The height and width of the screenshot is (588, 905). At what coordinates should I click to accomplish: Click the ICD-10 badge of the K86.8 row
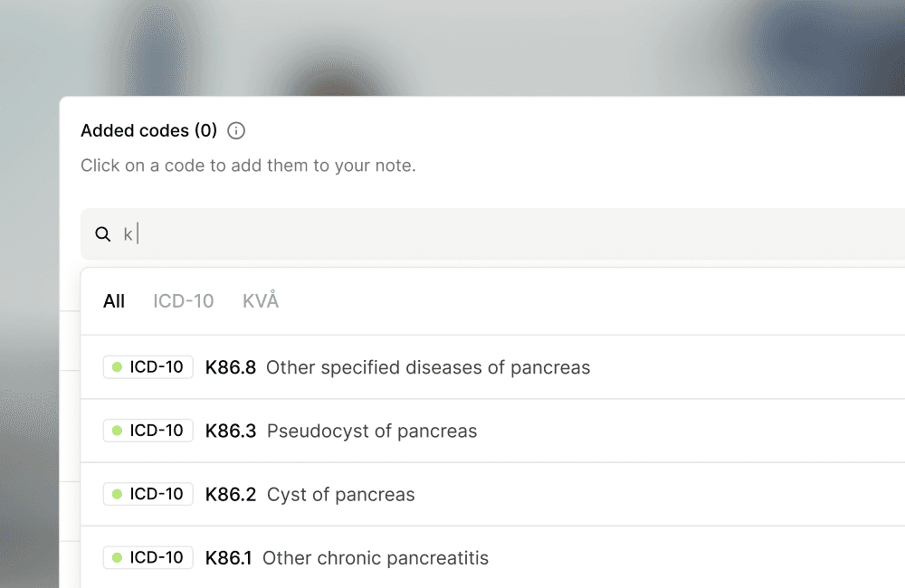(148, 367)
